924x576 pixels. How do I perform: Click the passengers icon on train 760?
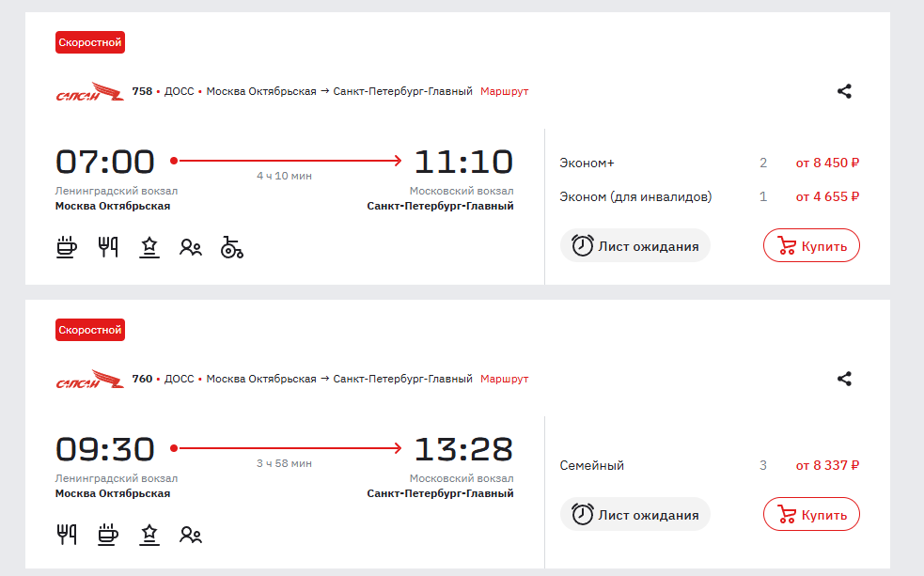(x=190, y=535)
